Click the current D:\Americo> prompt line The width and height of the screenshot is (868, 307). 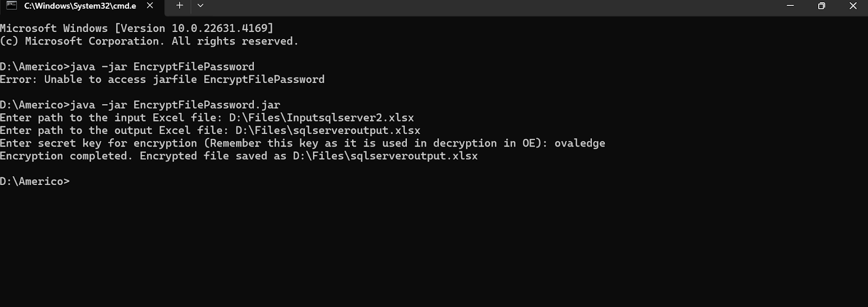click(35, 181)
